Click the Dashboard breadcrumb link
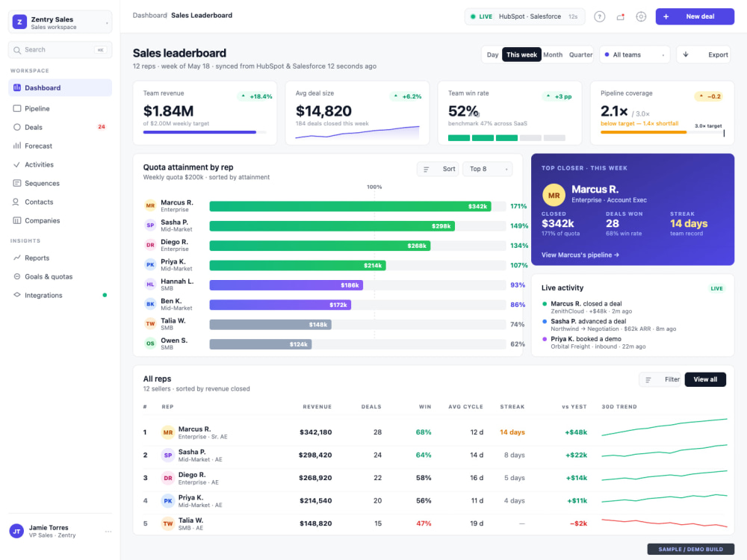This screenshot has width=747, height=560. [149, 15]
